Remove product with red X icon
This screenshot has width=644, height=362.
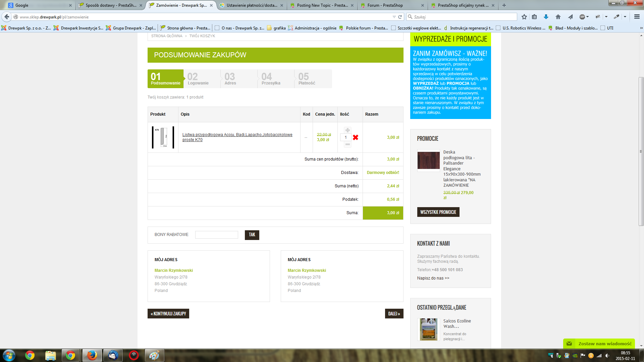356,137
